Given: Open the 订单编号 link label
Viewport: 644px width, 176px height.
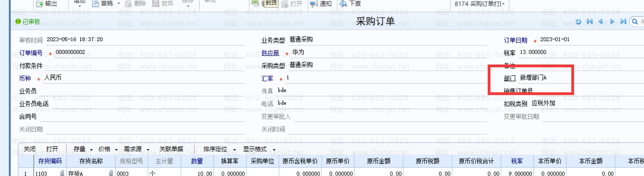Looking at the screenshot, I should 31,53.
